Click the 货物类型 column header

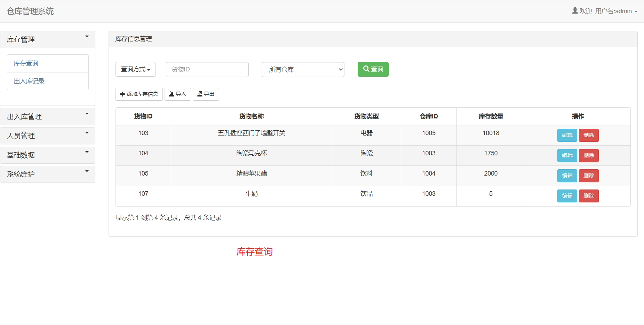click(x=366, y=116)
